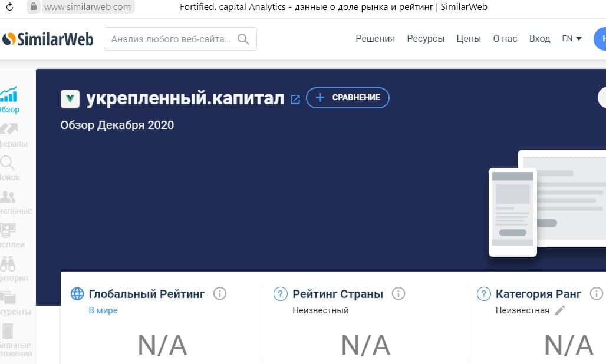606x364 pixels.
Task: Click the Категория Ранг heading
Action: pyautogui.click(x=538, y=294)
